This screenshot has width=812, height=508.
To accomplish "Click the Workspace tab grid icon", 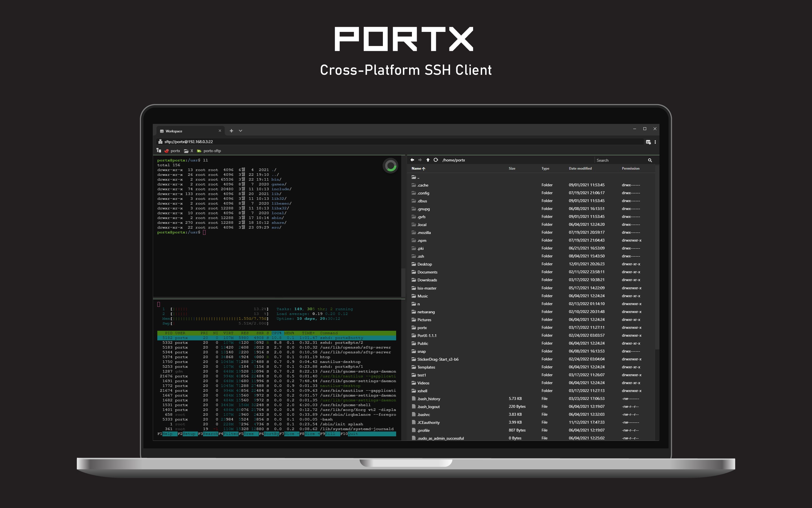I will click(162, 131).
